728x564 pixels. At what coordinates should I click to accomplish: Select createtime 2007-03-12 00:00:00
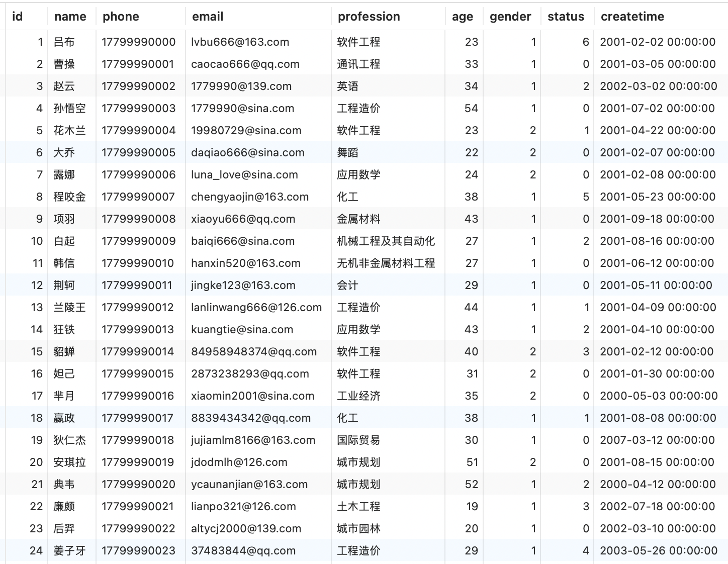[658, 440]
